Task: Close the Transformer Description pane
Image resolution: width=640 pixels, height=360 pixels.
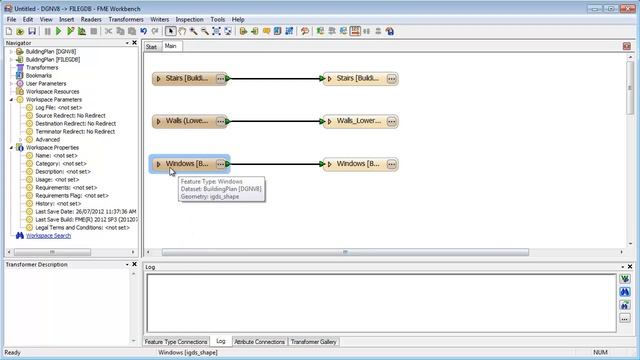Action: 135,264
